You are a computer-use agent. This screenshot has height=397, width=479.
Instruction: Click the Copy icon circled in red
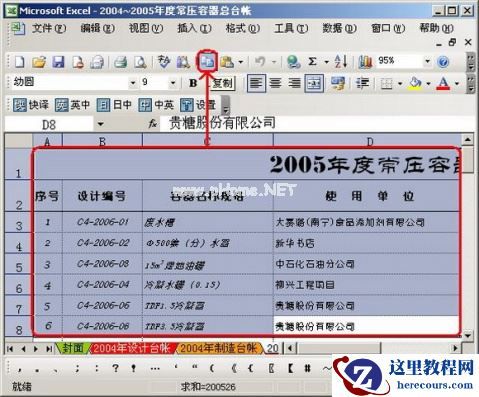pyautogui.click(x=207, y=61)
